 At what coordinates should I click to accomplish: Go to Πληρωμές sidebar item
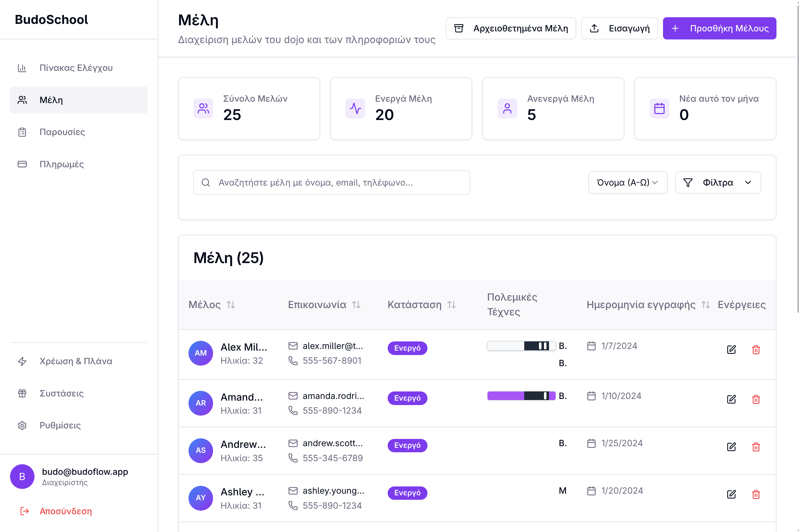(x=61, y=164)
